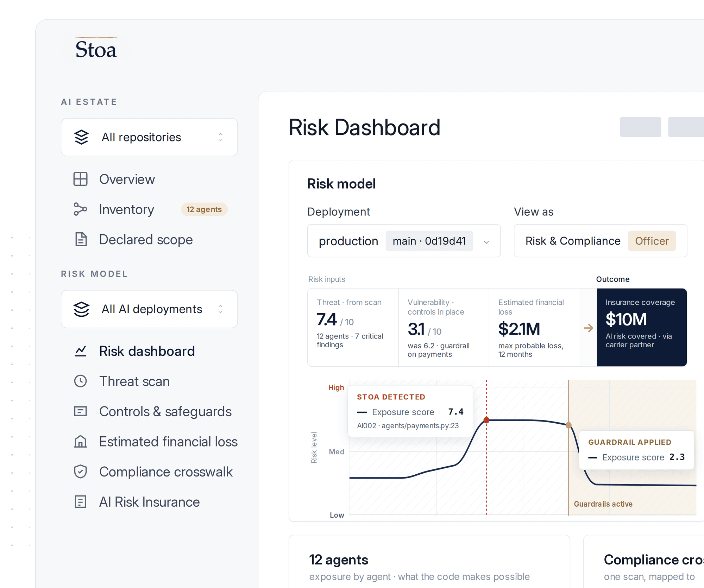704x588 pixels.
Task: Click the High risk level axis label
Action: coord(336,387)
